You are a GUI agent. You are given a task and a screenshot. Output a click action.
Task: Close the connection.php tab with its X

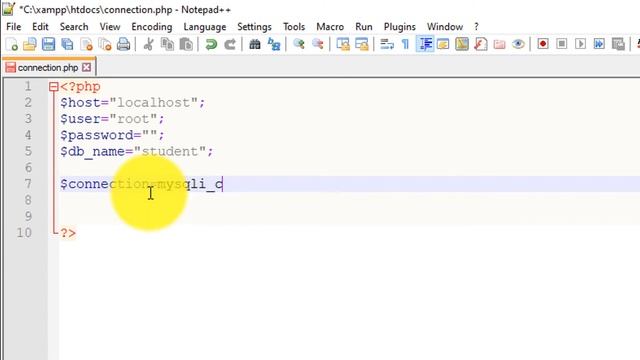tap(87, 67)
